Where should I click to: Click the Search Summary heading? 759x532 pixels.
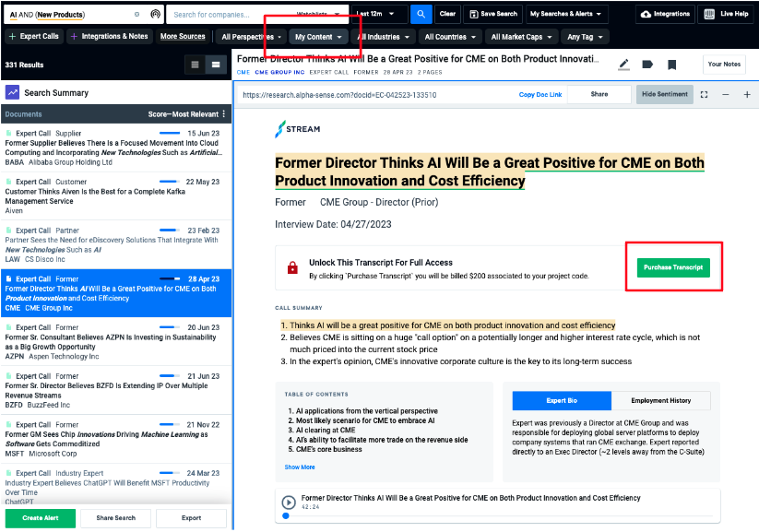click(56, 92)
